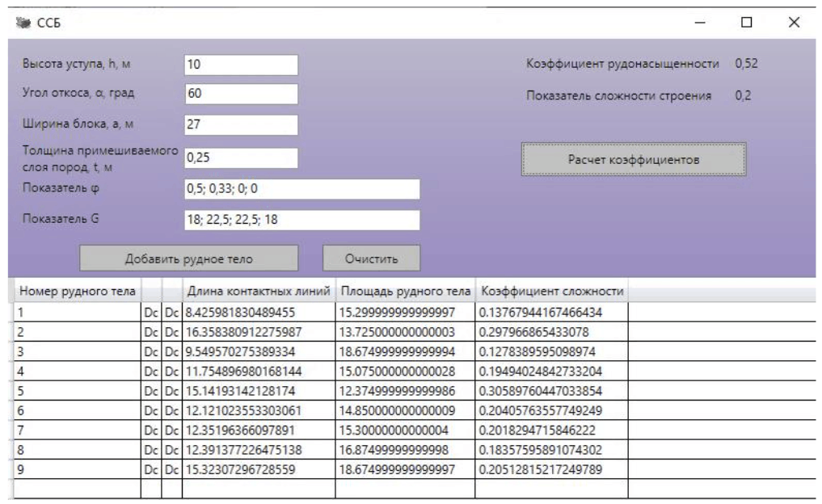Click the Расчет коэффициентов button

633,160
